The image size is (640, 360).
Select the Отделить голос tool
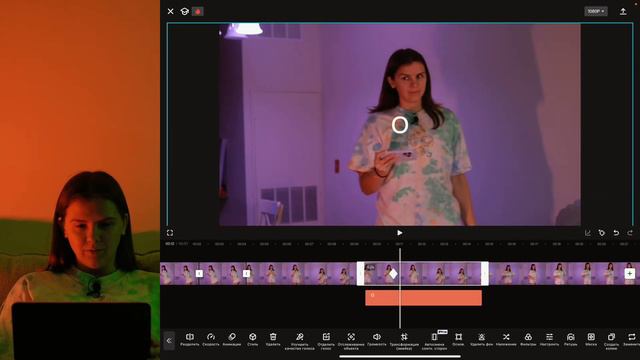[326, 341]
